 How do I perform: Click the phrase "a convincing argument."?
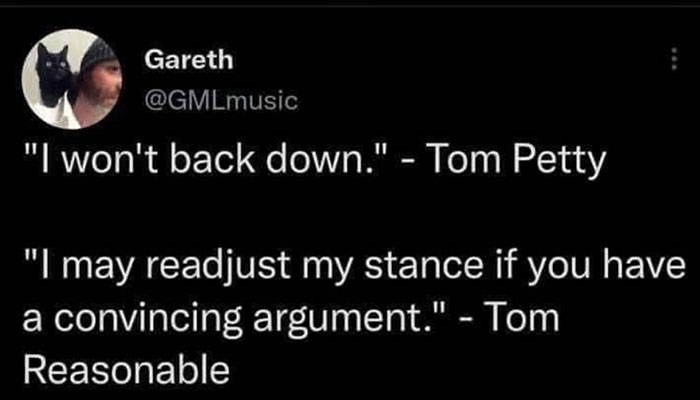coord(238,321)
